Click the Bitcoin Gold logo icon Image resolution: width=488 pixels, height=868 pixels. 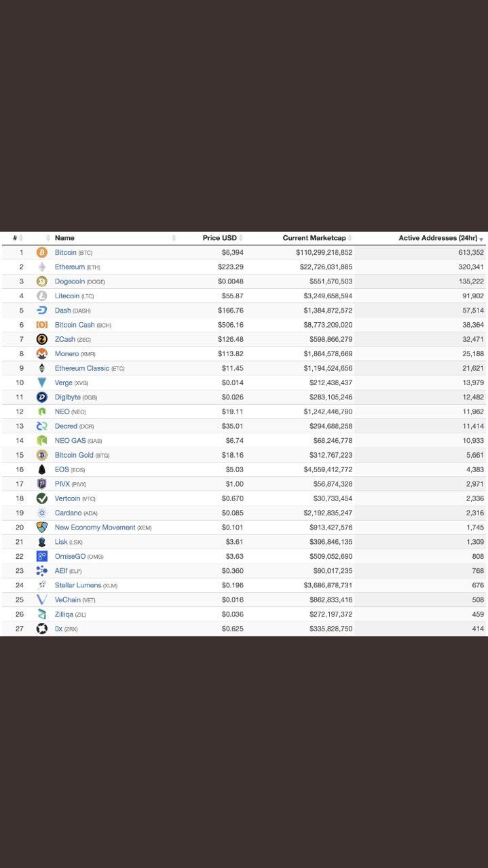[x=41, y=455]
